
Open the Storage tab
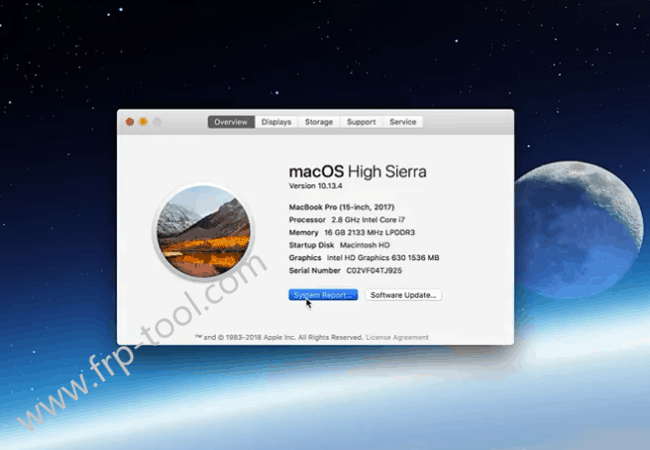pos(319,122)
